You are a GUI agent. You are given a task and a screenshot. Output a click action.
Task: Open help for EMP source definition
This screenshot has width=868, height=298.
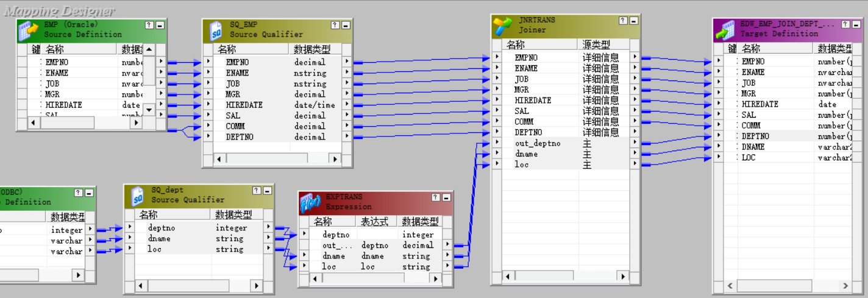[x=149, y=26]
